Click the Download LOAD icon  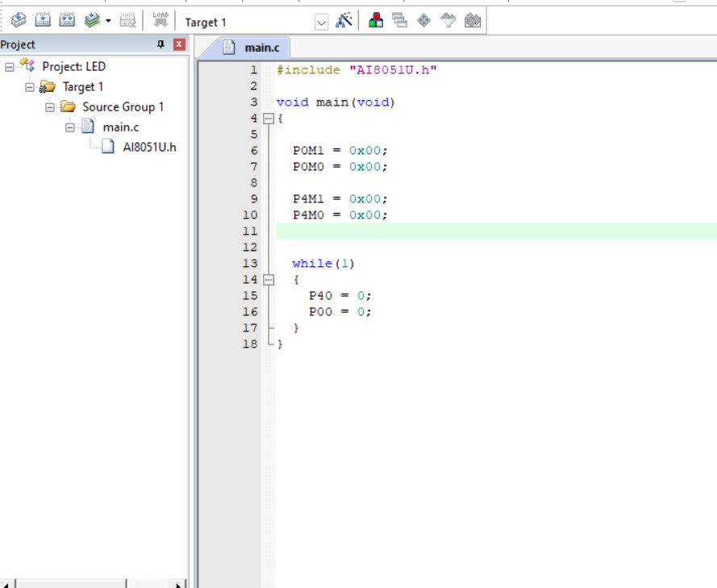160,20
